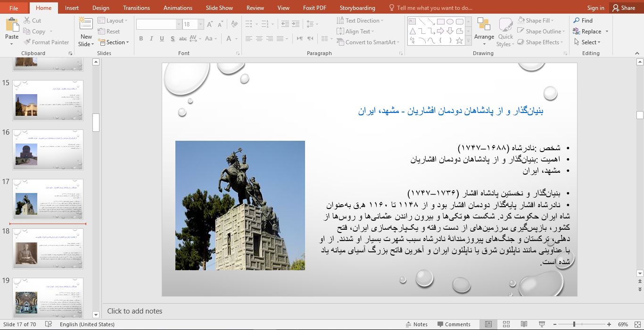Open spelling check status icon
The height and width of the screenshot is (330, 644).
click(x=48, y=324)
